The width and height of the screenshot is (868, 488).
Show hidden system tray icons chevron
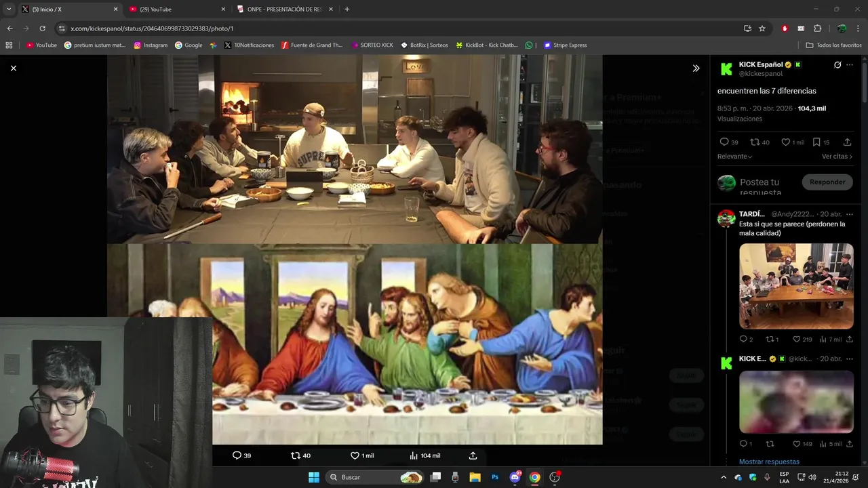coord(724,477)
